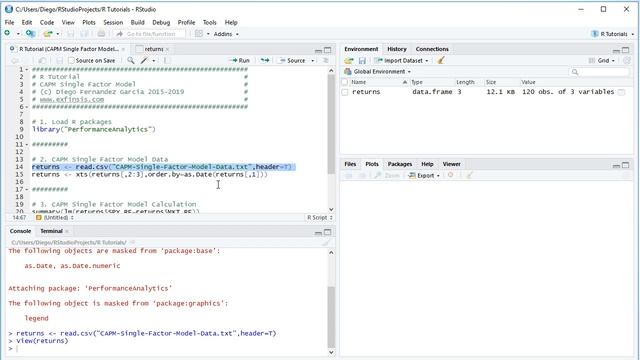Open the R Script file type selector

(x=320, y=218)
